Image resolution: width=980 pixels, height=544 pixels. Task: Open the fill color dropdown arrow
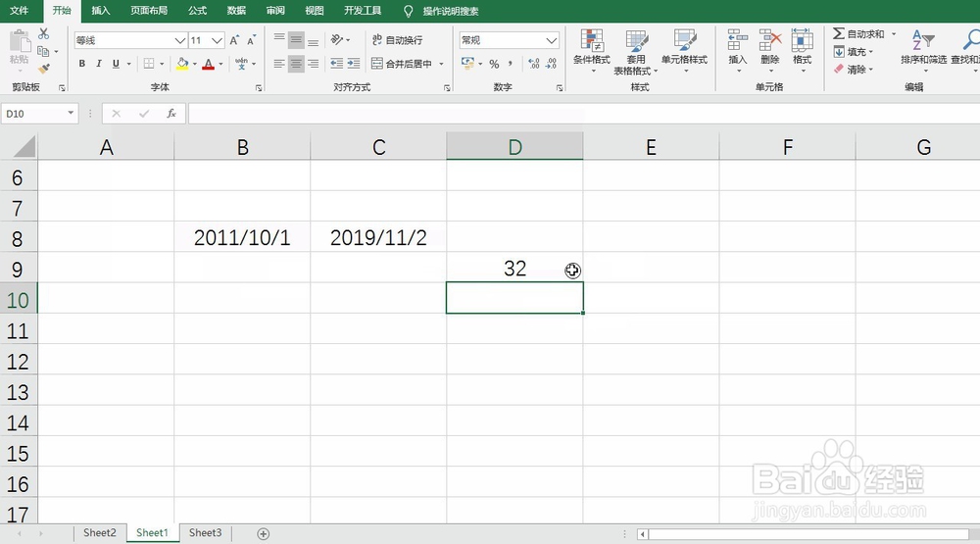point(194,64)
